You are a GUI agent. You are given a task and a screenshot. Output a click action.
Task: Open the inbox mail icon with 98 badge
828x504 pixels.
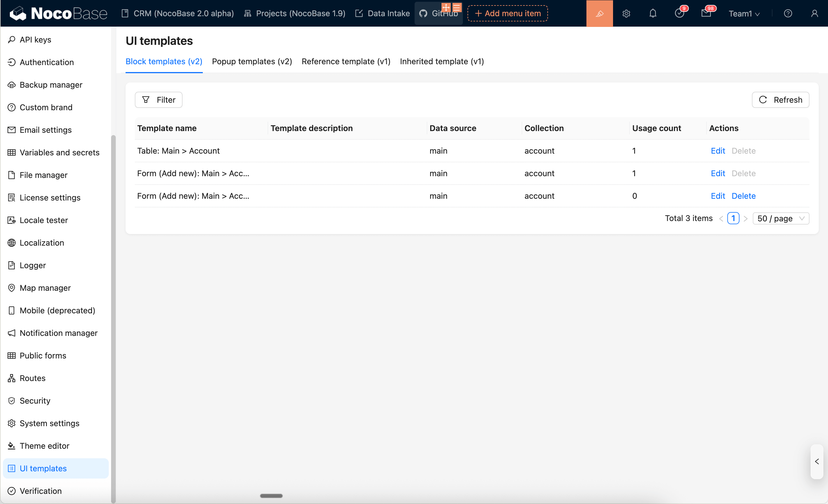tap(706, 13)
